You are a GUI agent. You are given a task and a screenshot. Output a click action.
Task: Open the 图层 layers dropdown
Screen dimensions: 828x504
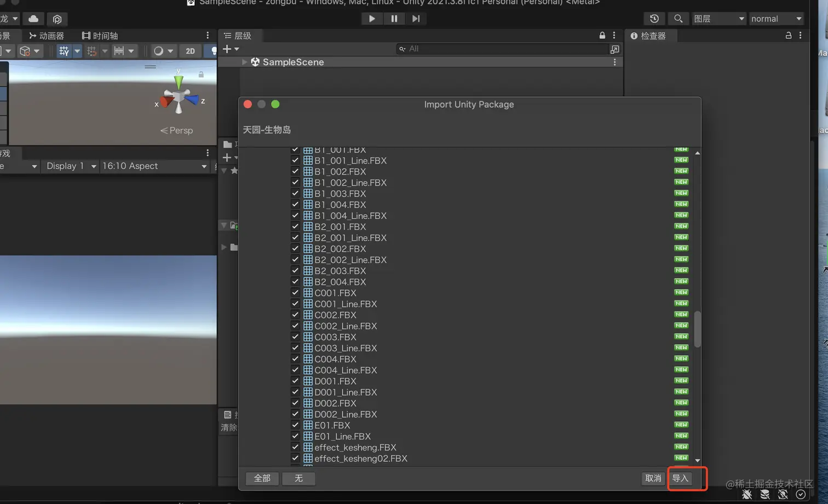pos(718,19)
